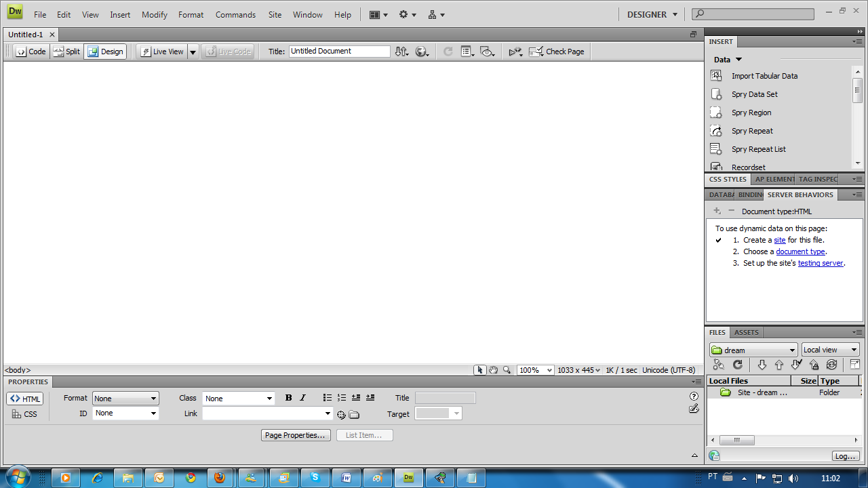Select the arrow Select tool in status bar

coord(480,370)
